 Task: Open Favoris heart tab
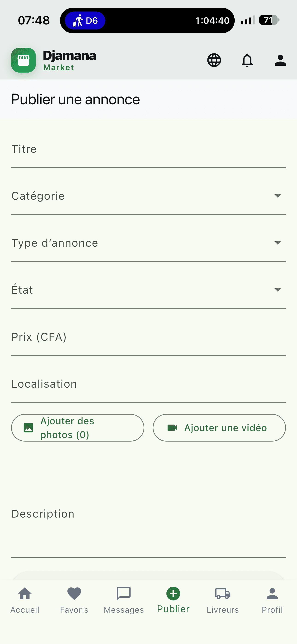74,600
